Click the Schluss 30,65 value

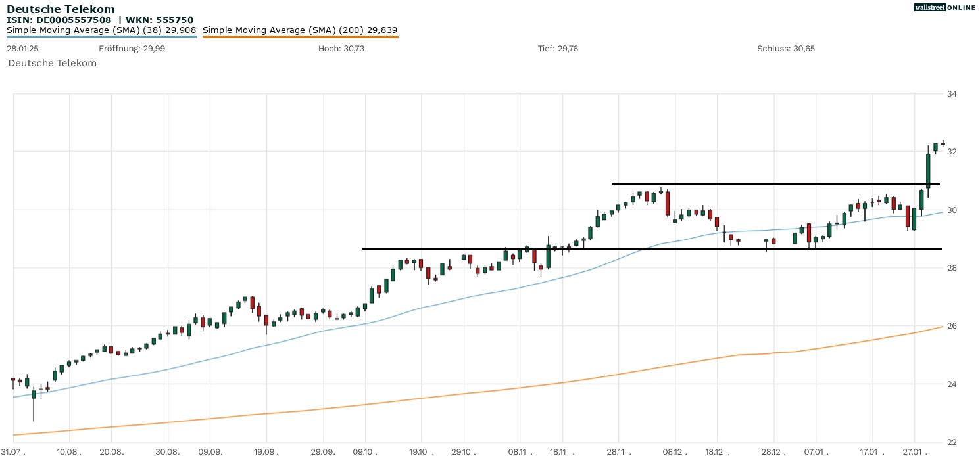pyautogui.click(x=785, y=49)
